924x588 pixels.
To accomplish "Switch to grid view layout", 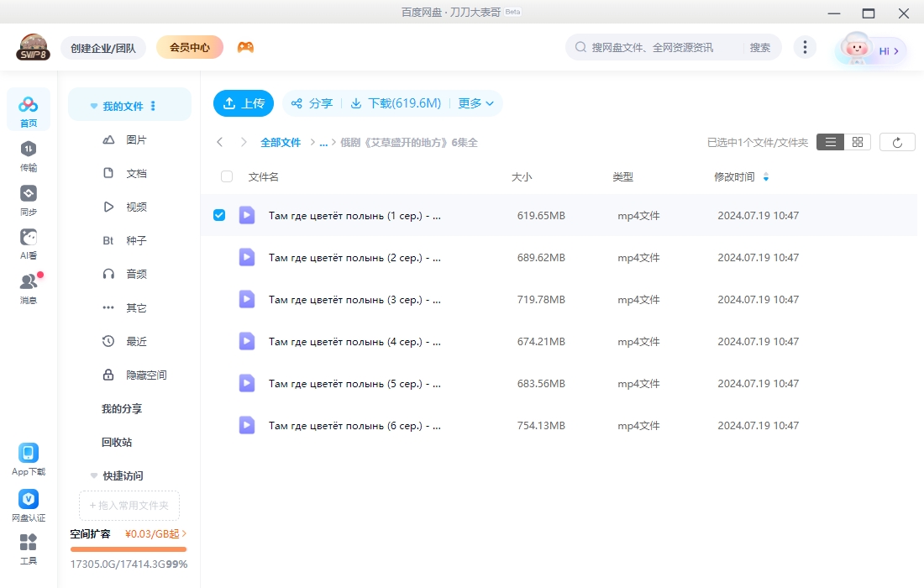I will click(856, 141).
